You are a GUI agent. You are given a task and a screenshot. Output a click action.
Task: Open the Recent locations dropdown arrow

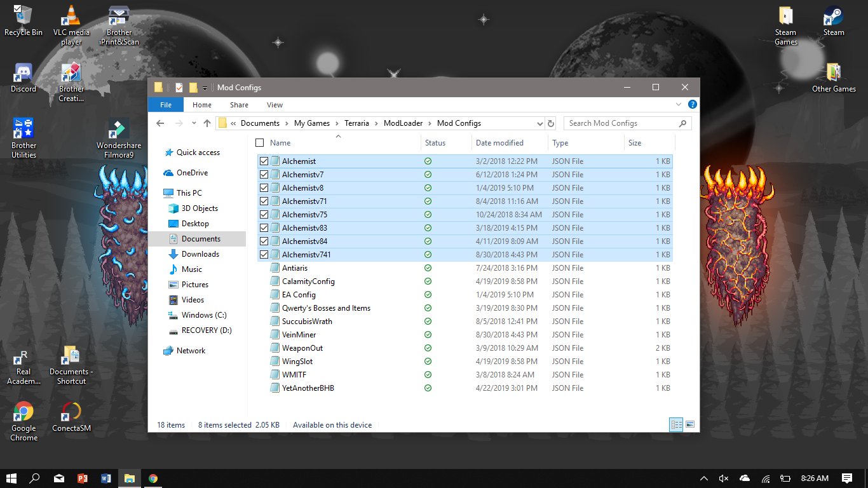193,123
